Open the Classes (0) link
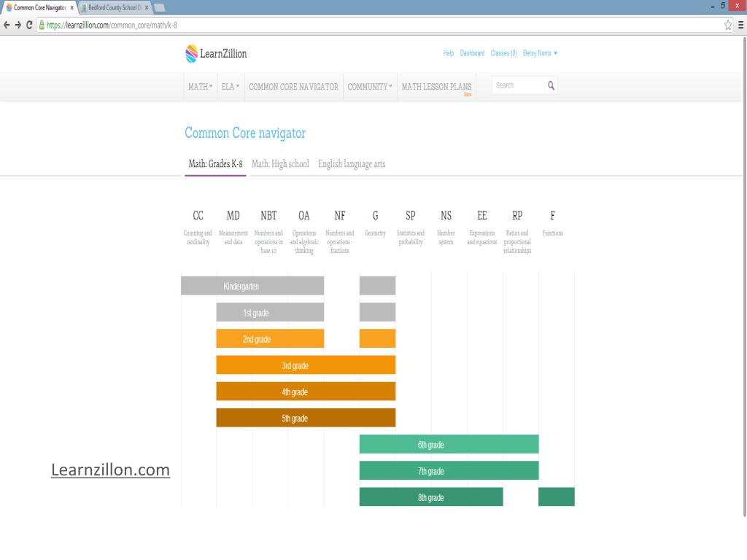Image resolution: width=747 pixels, height=560 pixels. tap(503, 52)
